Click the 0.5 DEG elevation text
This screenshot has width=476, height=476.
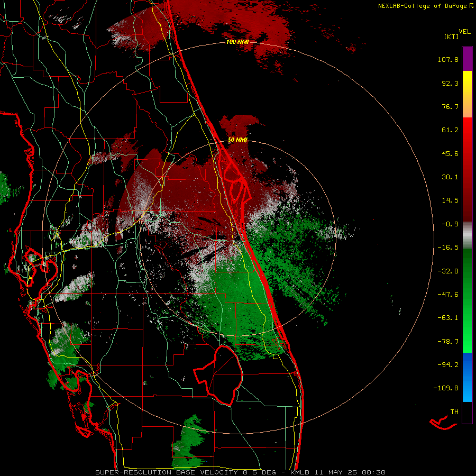[259, 472]
